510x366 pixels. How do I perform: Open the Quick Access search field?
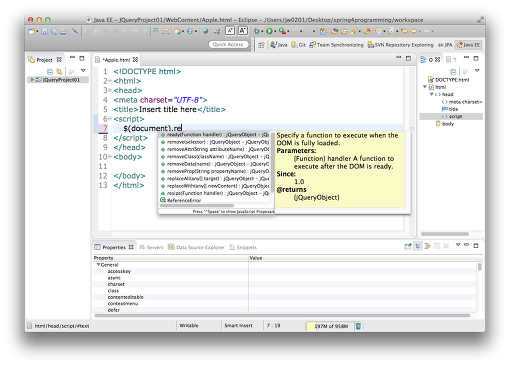(x=228, y=44)
